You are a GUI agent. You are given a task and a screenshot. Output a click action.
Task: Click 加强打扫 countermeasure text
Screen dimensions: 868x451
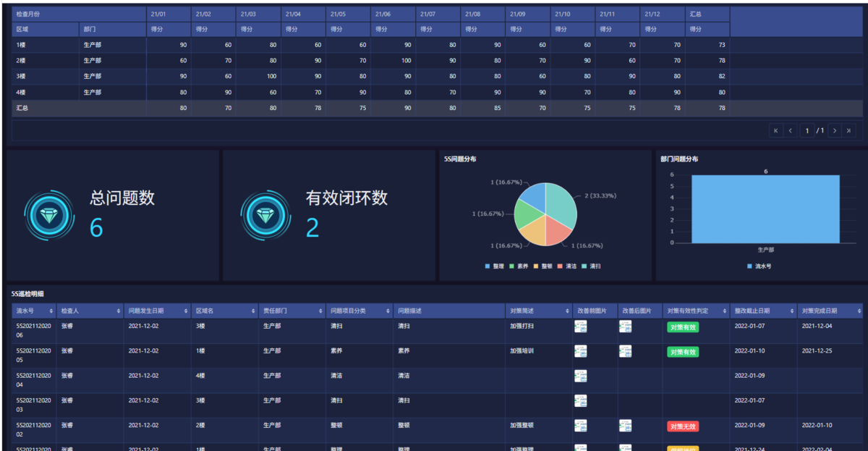point(522,326)
